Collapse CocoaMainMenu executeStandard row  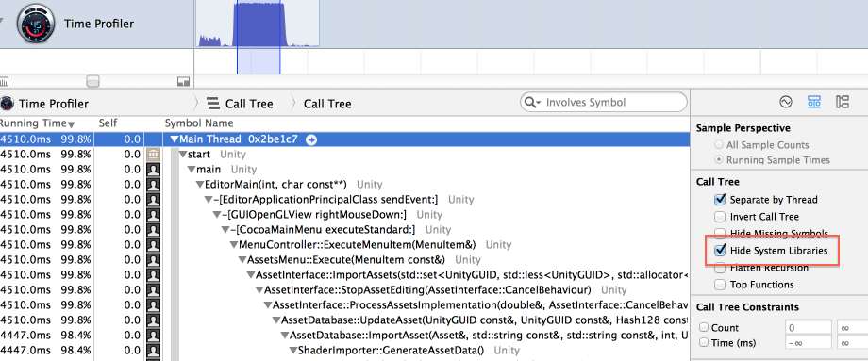coord(225,229)
